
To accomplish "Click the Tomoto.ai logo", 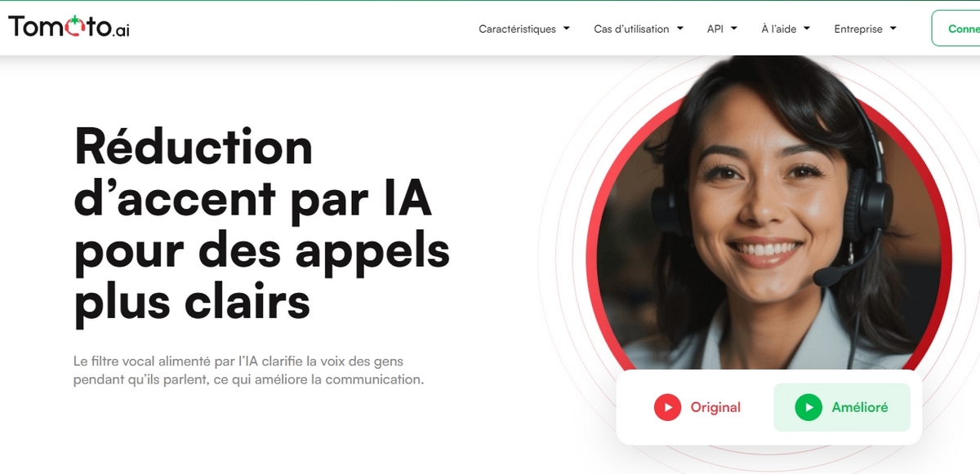I will (69, 27).
